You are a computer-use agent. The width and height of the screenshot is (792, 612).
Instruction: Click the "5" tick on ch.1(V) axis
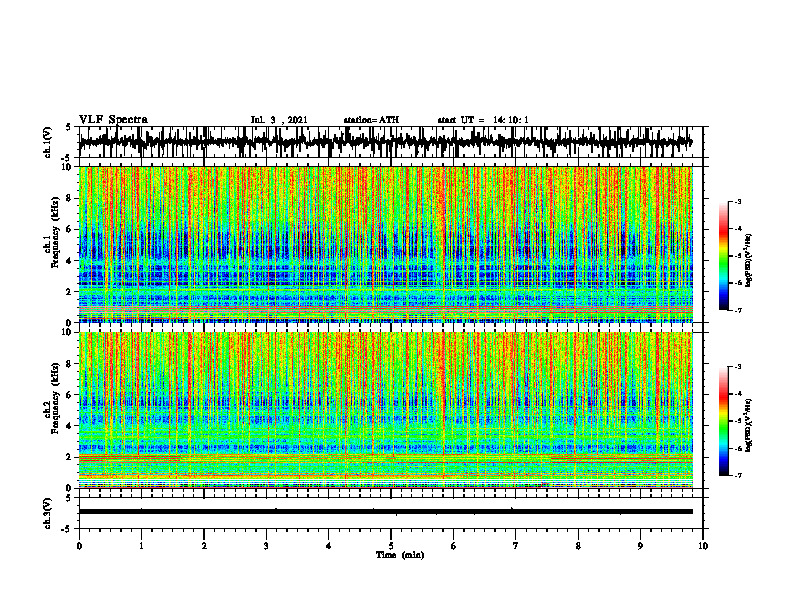(x=68, y=127)
